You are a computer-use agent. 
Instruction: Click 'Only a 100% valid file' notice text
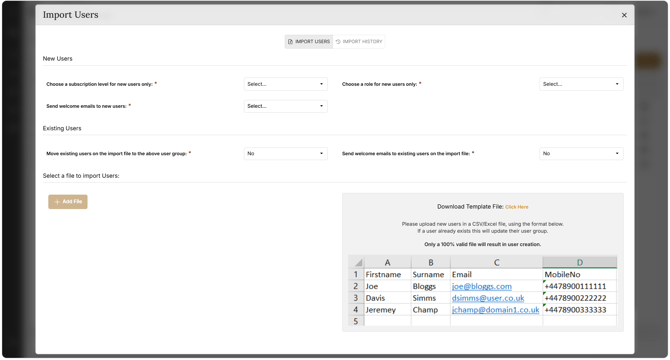point(482,244)
